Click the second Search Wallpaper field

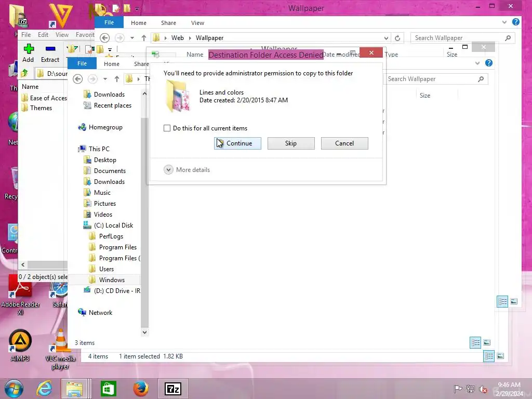(436, 79)
